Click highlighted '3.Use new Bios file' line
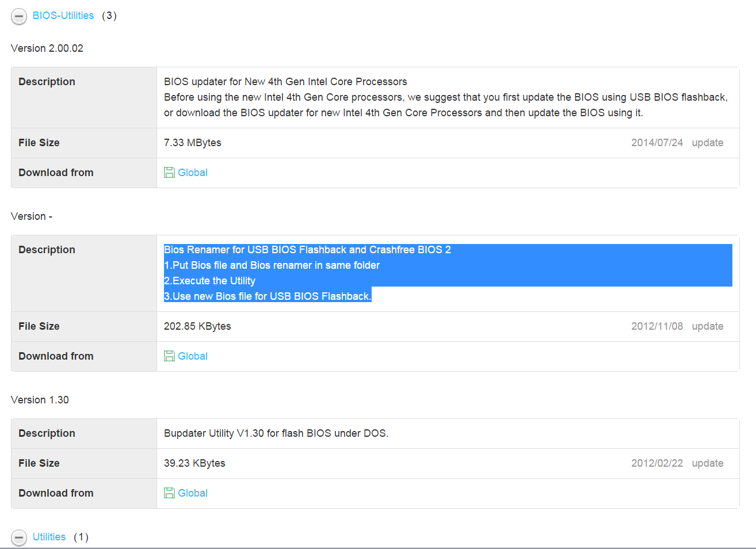756x549 pixels. tap(268, 296)
